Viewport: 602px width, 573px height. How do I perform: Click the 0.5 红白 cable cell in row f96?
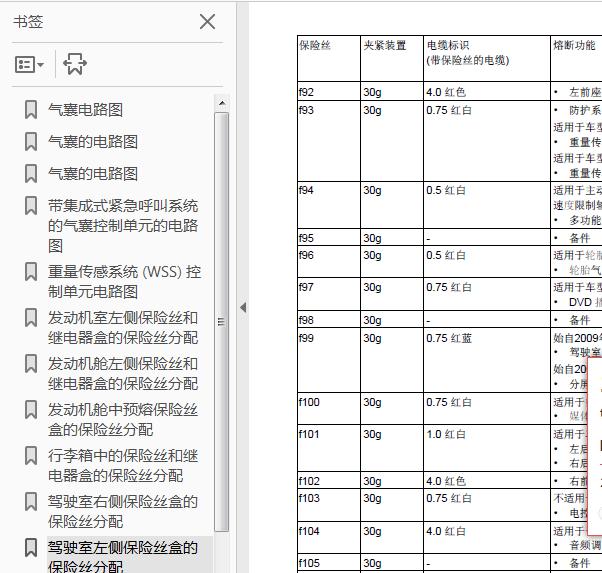487,262
